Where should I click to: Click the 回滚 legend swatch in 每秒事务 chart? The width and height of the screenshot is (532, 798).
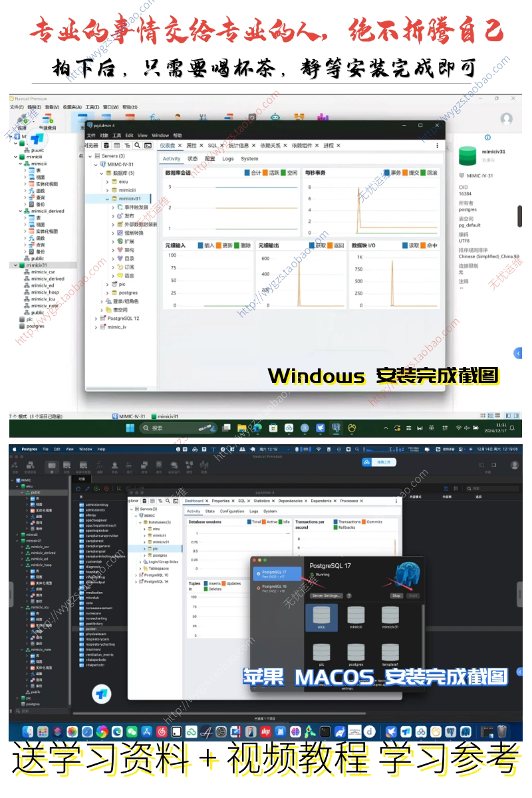click(424, 173)
